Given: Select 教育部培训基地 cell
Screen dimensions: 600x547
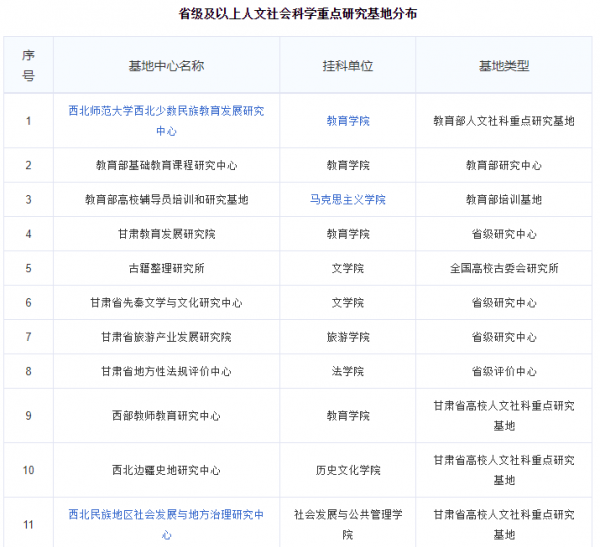Looking at the screenshot, I should pos(504,199).
